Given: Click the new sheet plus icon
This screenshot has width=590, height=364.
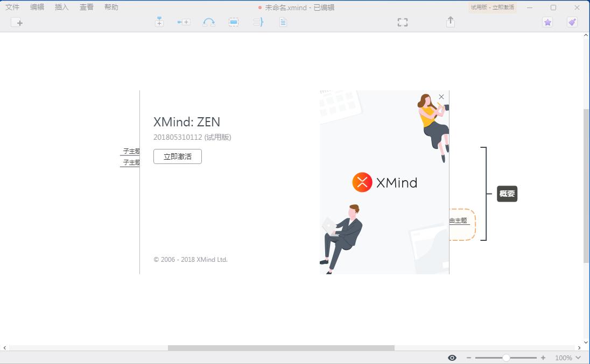Looking at the screenshot, I should pos(17,23).
